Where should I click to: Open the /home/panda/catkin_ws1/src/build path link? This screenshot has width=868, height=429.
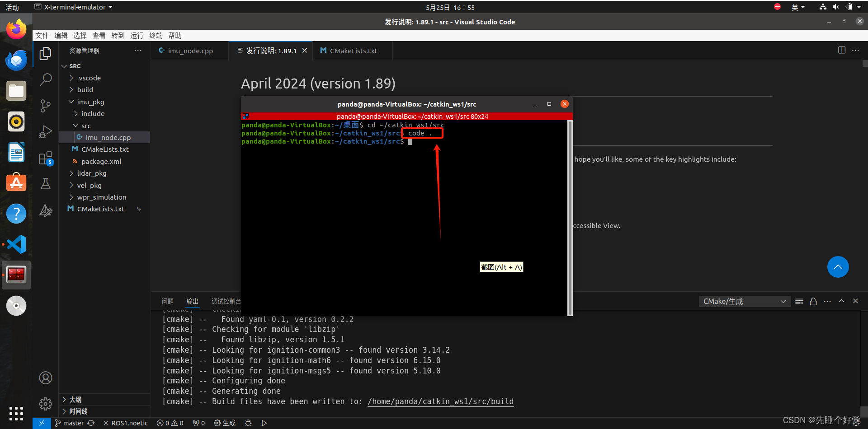coord(440,401)
